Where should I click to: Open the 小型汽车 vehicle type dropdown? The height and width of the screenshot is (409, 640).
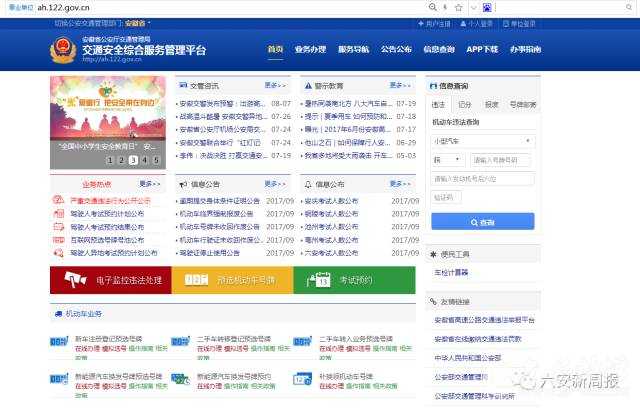pyautogui.click(x=484, y=141)
